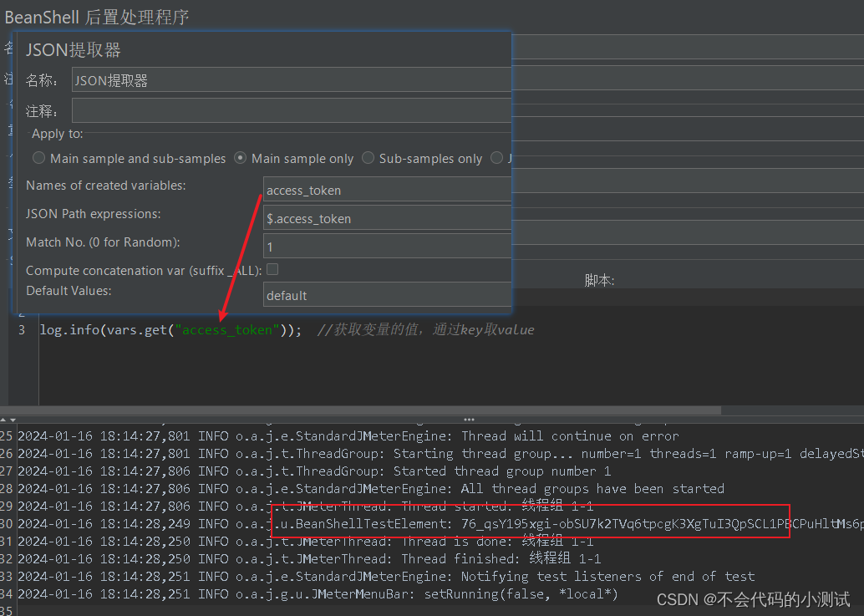This screenshot has height=616, width=864.
Task: Select 'Main sample and sub-samples' option
Action: (38, 158)
